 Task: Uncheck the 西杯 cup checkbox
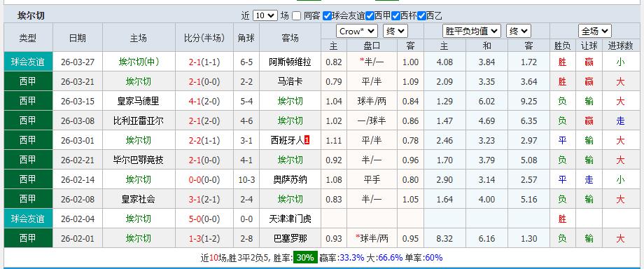[x=395, y=16]
